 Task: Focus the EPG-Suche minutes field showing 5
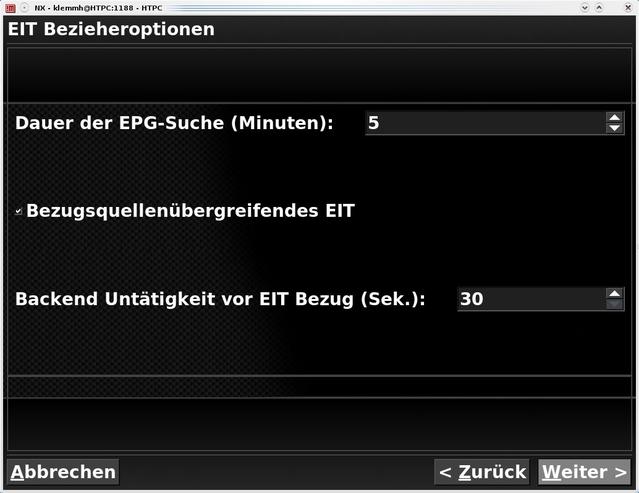tap(485, 123)
